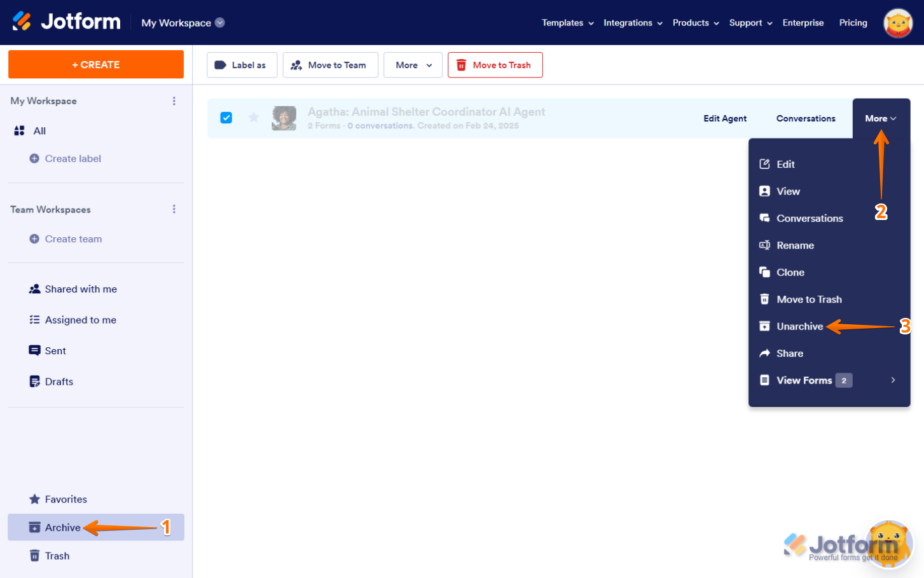Toggle the favorite star for Agatha agent
Screen dimensions: 924x578
254,118
